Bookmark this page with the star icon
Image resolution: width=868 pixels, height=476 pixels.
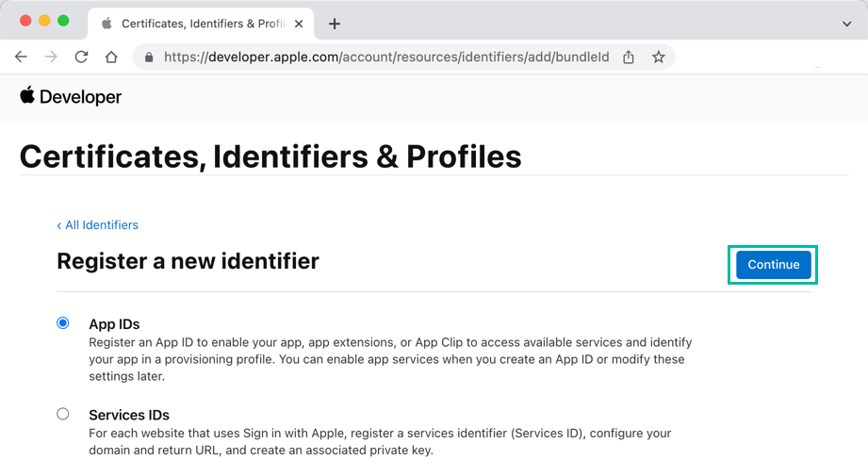[659, 57]
